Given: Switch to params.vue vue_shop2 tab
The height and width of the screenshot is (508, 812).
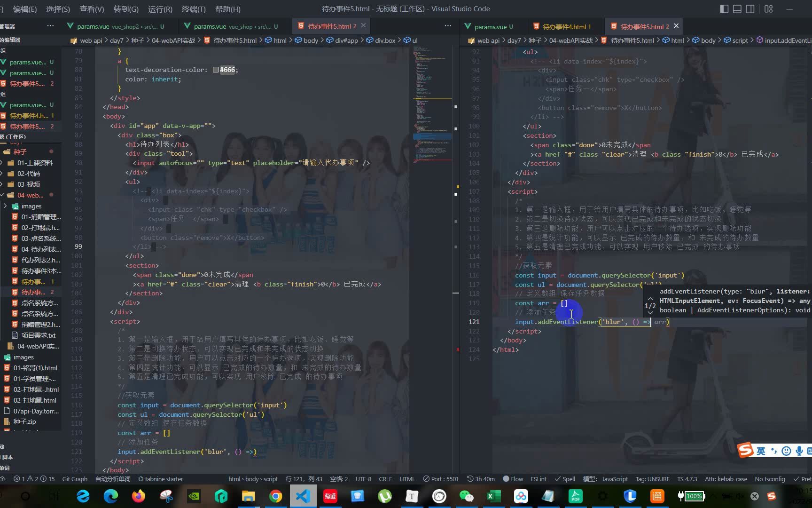Looking at the screenshot, I should (116, 26).
